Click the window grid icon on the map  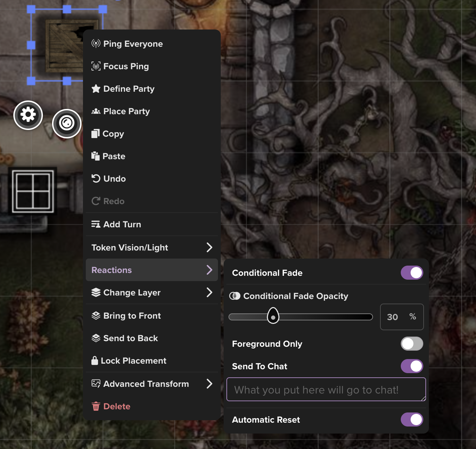tap(33, 191)
